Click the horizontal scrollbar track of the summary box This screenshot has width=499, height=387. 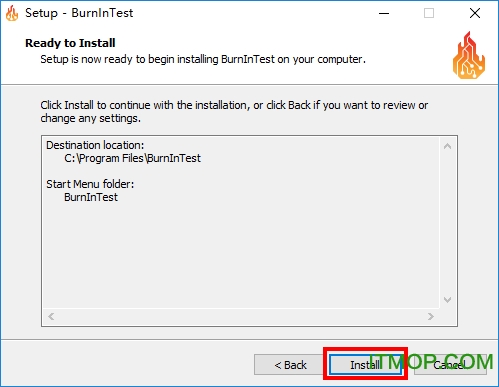point(241,316)
